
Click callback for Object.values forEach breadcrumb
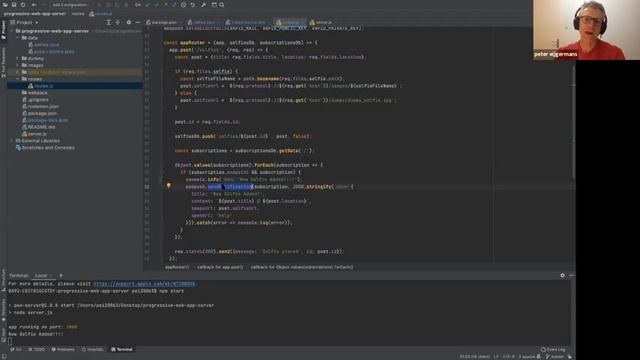[x=302, y=267]
